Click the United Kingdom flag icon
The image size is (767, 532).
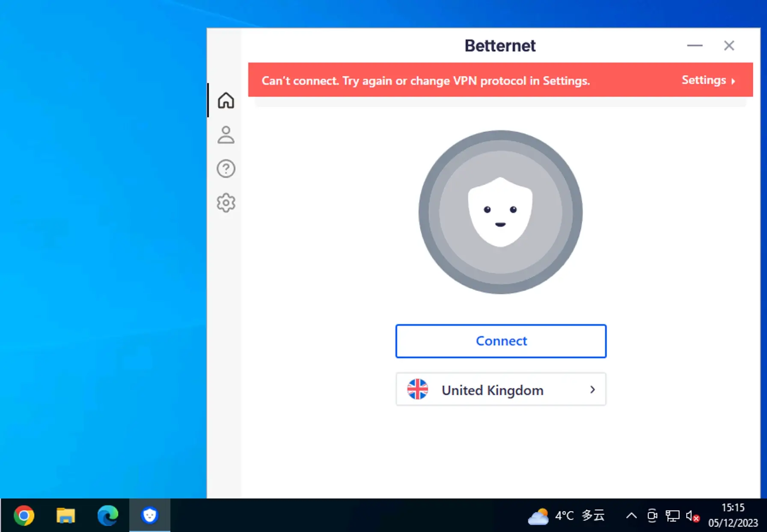click(417, 390)
